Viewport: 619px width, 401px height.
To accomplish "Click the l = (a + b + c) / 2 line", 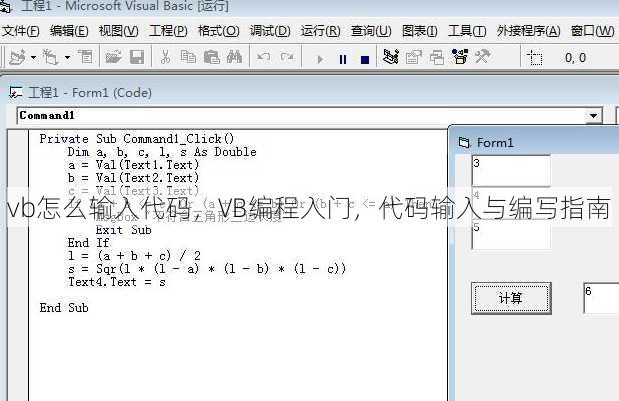I will (x=134, y=256).
